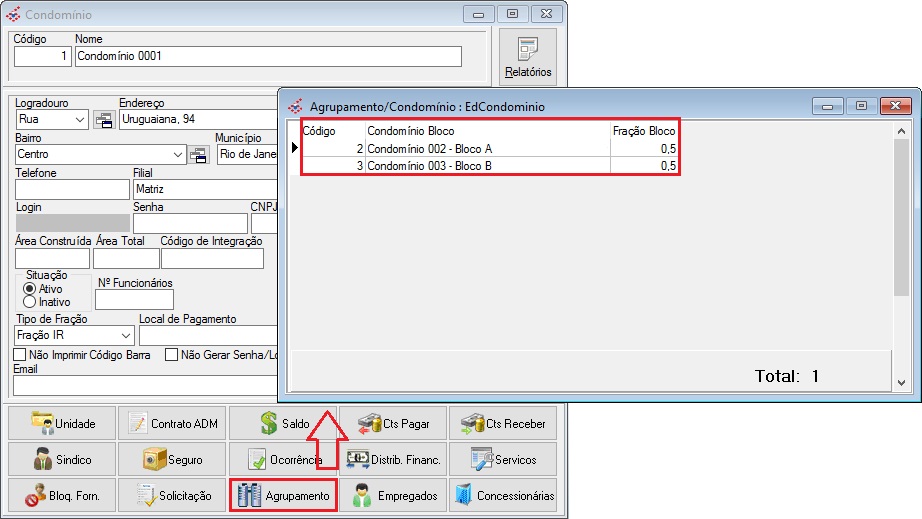Enable Não Imprimir Código Barra checkbox
922x519 pixels.
20,354
